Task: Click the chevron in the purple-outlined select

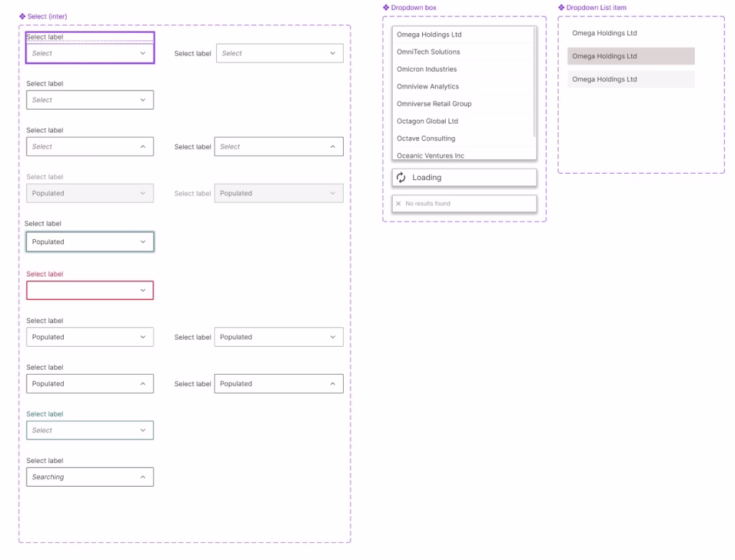Action: coord(142,53)
